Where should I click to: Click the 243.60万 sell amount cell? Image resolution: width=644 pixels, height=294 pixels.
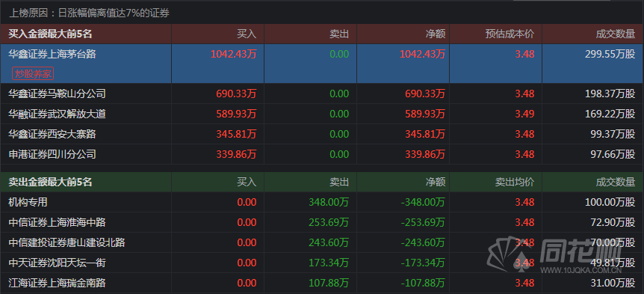pos(329,242)
